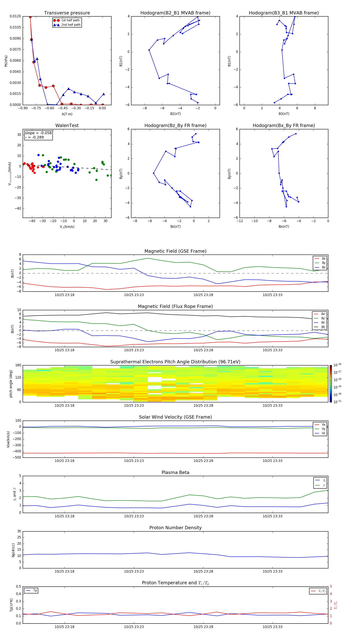Click the V_remaining(km/s) y-axis label
This screenshot has width=351, height=644.
click(x=10, y=173)
